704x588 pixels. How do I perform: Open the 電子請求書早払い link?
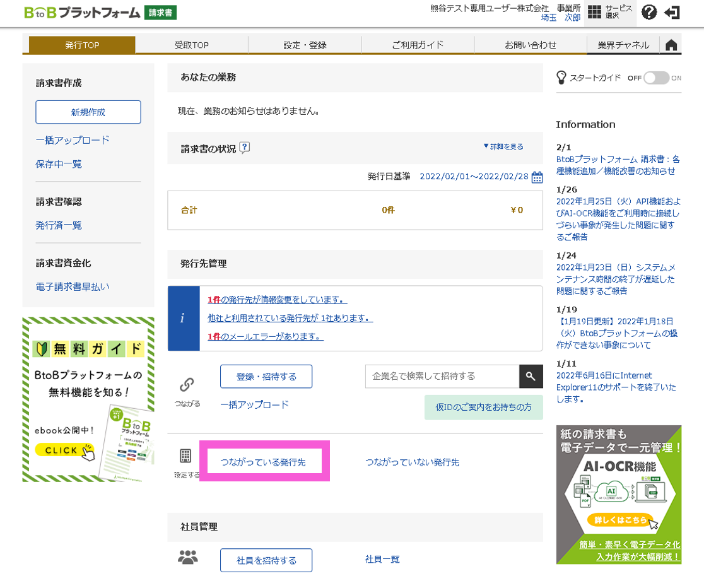tap(73, 286)
